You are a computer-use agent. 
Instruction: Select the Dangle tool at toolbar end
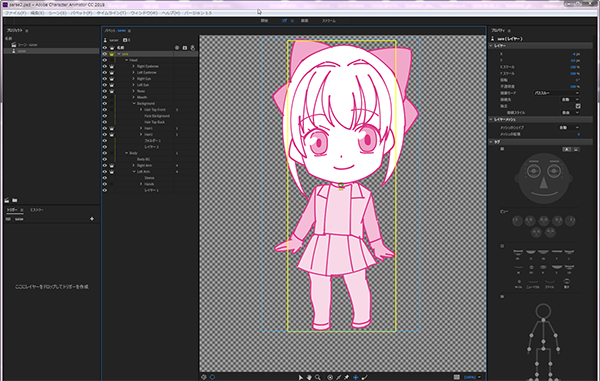pos(364,377)
